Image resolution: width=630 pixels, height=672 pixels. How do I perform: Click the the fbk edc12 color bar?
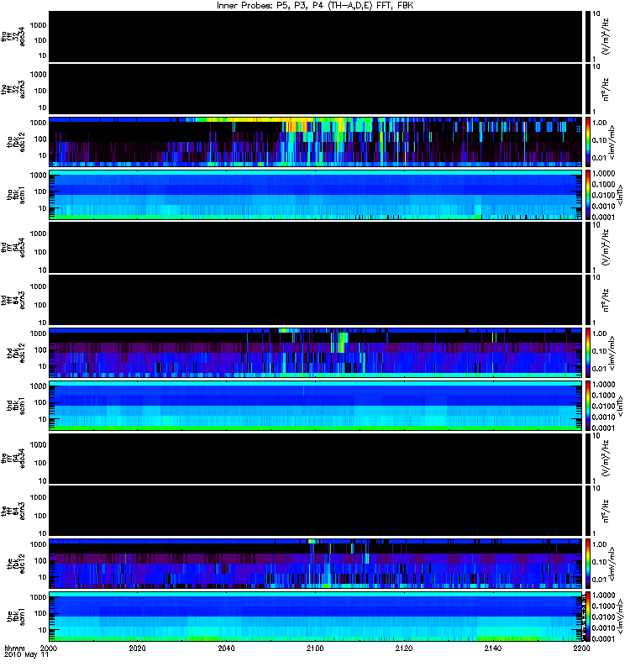coord(587,564)
